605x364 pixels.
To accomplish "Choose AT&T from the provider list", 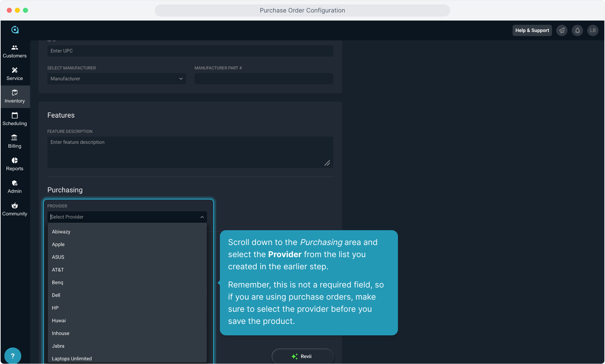I will 127,270.
